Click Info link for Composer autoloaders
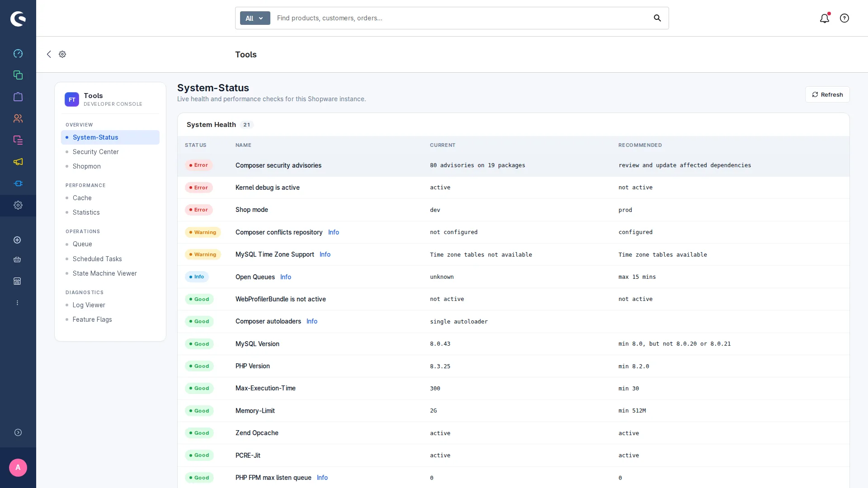Image resolution: width=868 pixels, height=488 pixels. [x=312, y=321]
